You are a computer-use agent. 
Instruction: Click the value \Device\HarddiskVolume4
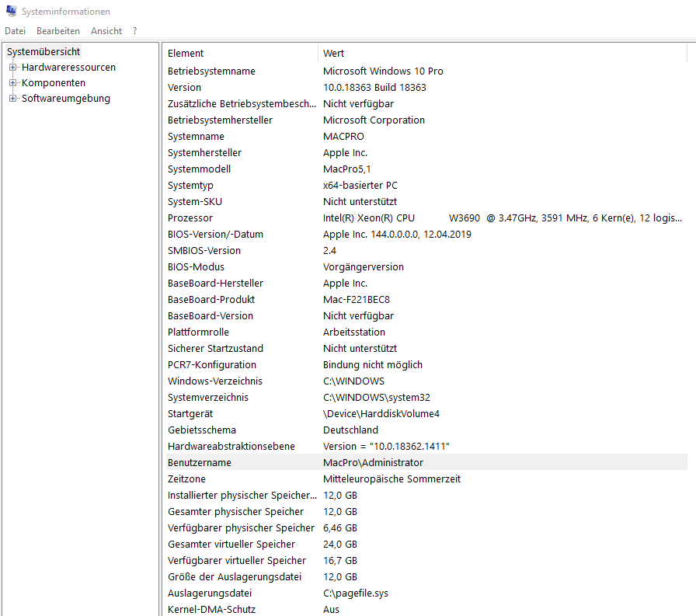(x=381, y=414)
